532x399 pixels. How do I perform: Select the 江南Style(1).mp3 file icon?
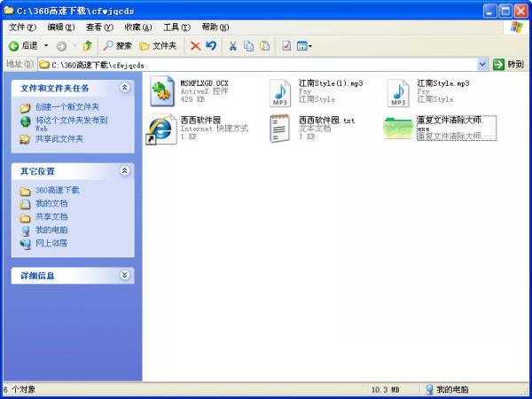click(280, 93)
